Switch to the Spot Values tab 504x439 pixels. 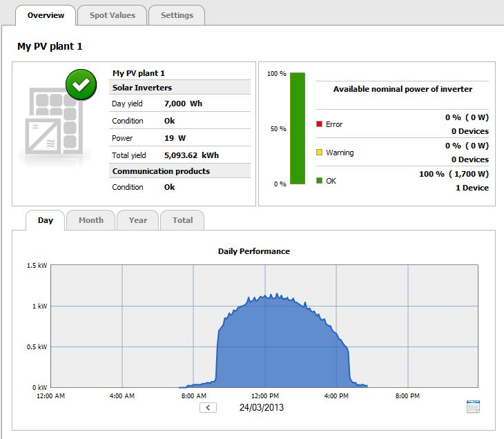point(113,15)
